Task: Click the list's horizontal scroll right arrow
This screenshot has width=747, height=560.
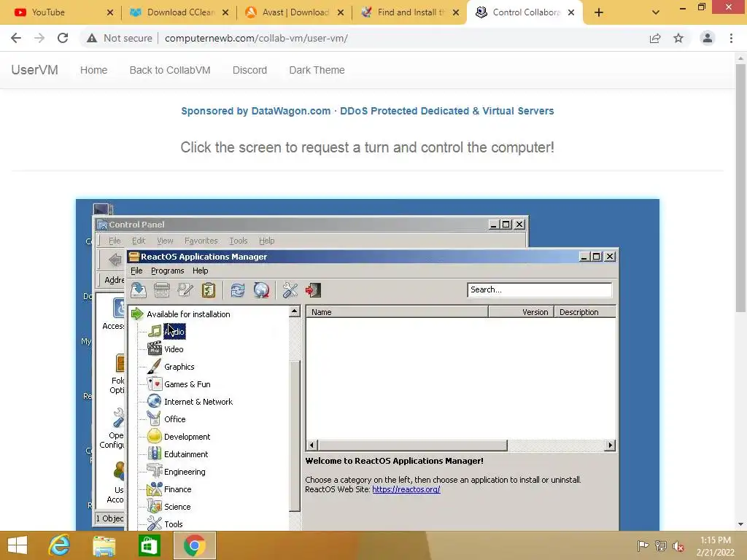Action: (610, 446)
